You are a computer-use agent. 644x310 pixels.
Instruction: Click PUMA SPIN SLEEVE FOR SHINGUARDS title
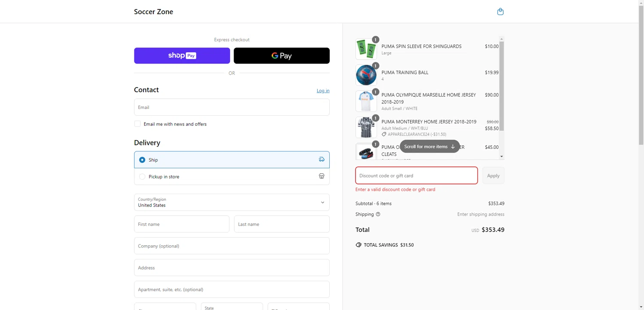tap(422, 46)
